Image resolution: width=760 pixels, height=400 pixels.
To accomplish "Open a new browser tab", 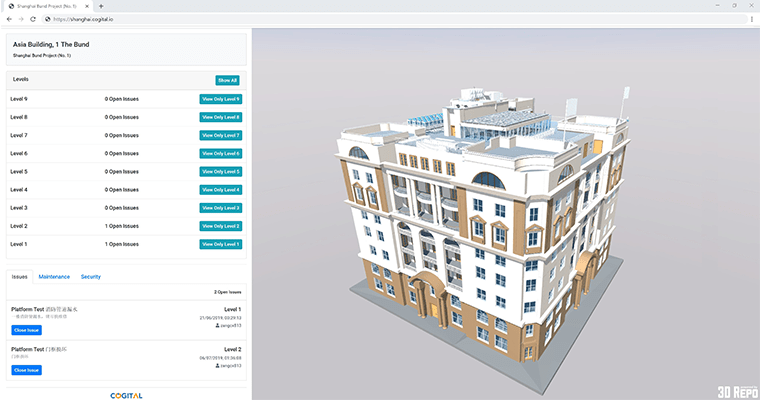I will (101, 6).
